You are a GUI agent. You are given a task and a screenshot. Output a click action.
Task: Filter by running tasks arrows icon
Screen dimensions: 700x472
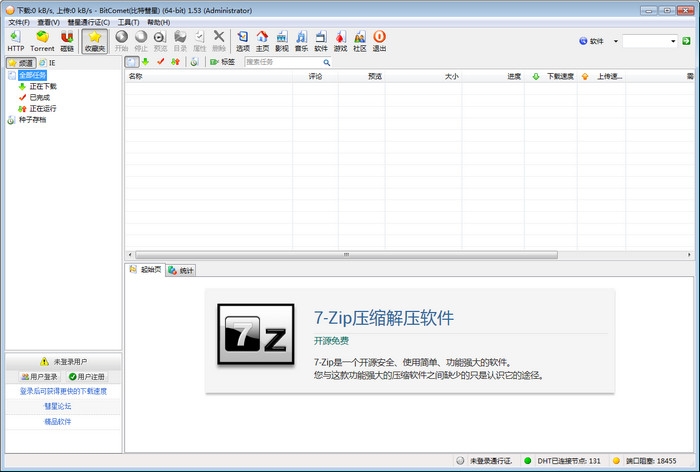175,62
